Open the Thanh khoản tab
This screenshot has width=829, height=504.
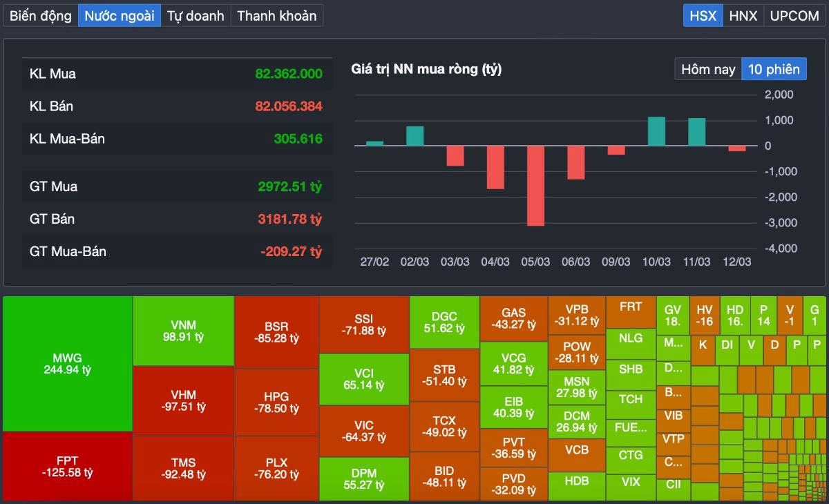[x=277, y=15]
